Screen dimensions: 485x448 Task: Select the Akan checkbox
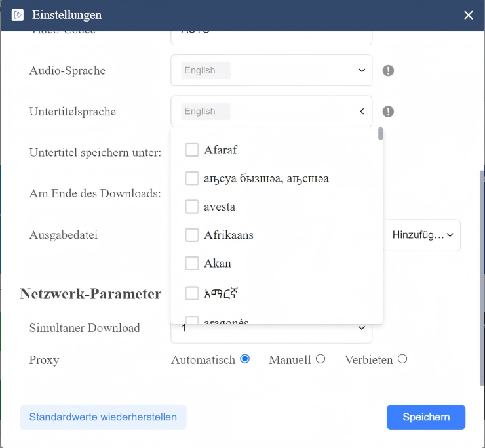pos(192,264)
